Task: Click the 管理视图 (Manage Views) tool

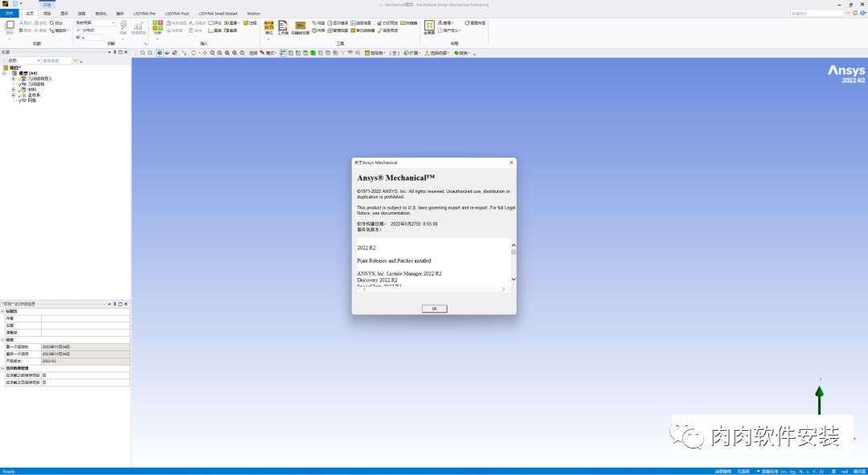Action: click(x=338, y=31)
